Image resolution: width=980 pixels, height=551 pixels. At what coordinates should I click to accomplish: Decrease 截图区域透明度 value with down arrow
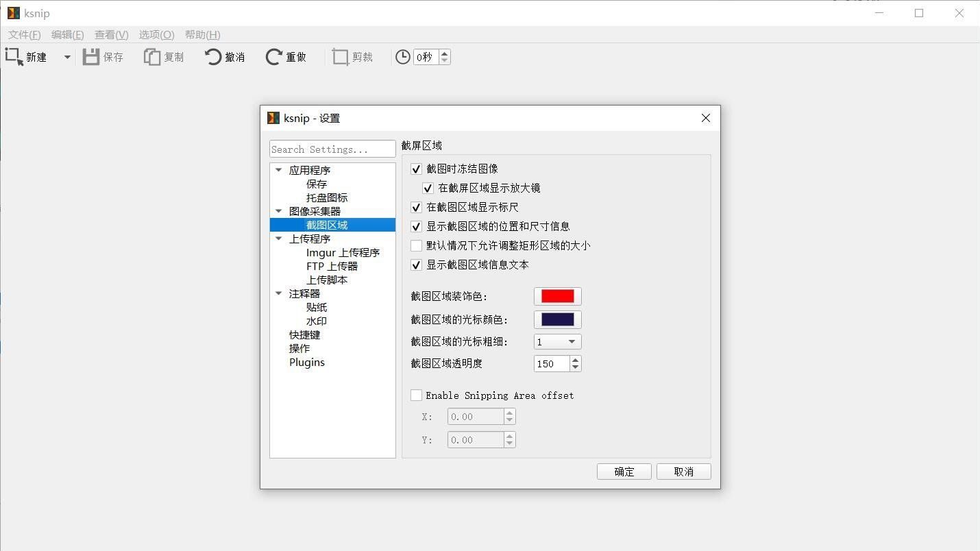tap(576, 367)
